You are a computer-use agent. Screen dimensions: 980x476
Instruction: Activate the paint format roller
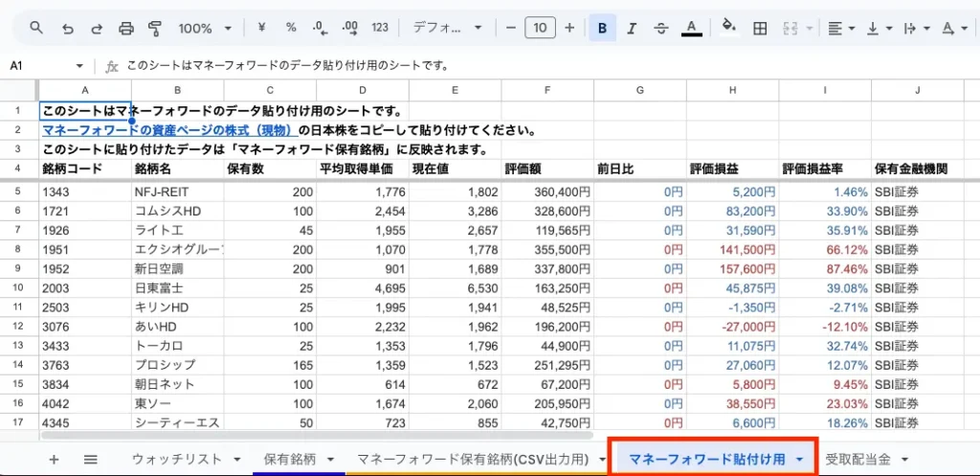(x=155, y=28)
